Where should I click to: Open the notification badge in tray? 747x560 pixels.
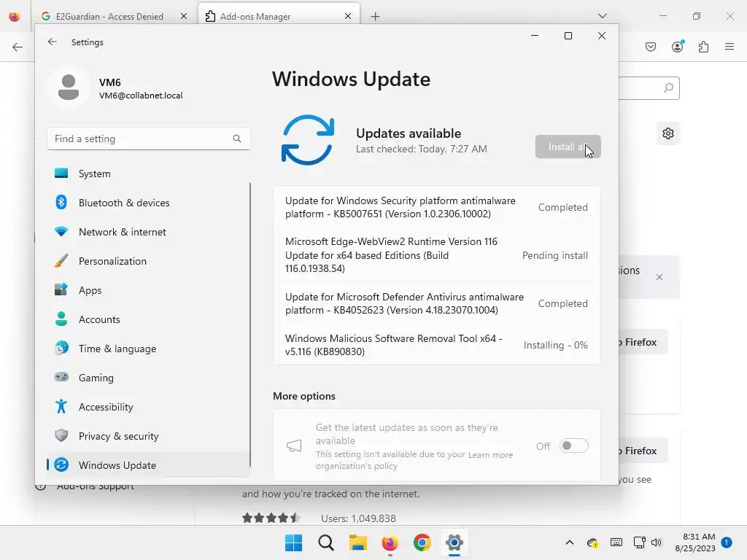(x=727, y=542)
